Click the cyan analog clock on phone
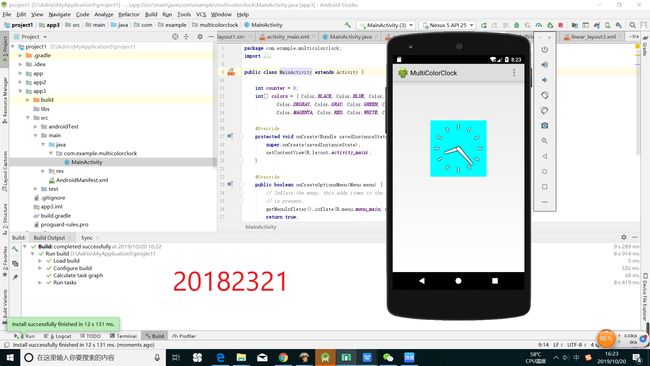 [x=458, y=148]
